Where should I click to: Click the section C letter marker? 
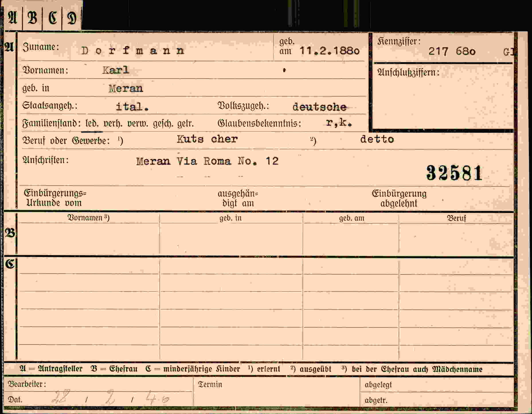(x=10, y=264)
